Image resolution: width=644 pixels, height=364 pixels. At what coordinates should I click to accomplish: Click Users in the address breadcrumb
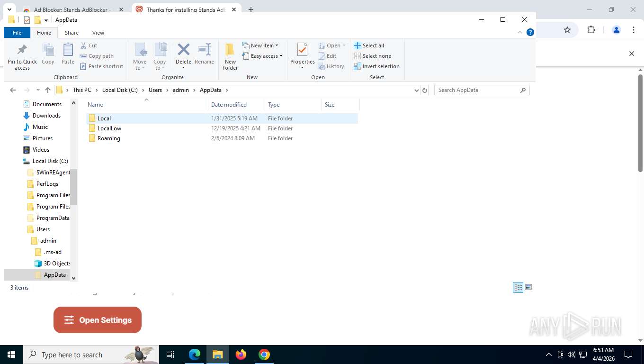(x=155, y=90)
